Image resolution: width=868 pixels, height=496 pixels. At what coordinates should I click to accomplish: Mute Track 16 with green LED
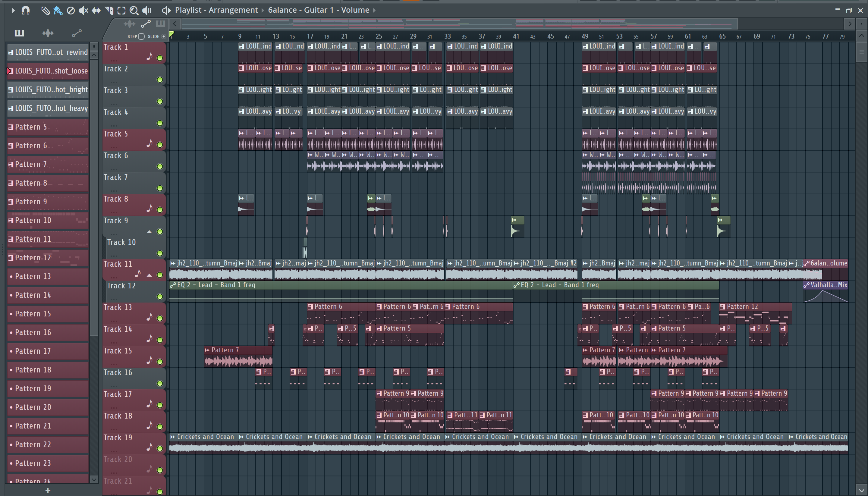tap(160, 384)
